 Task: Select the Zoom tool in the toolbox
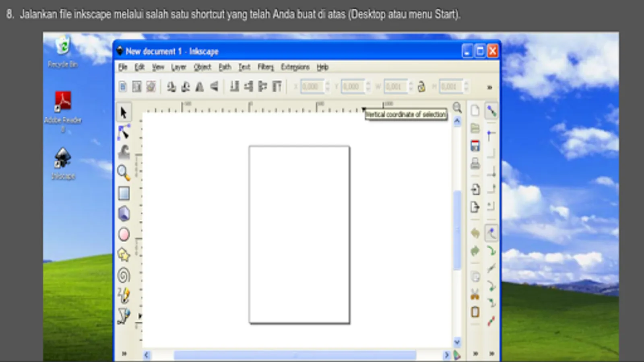(124, 173)
